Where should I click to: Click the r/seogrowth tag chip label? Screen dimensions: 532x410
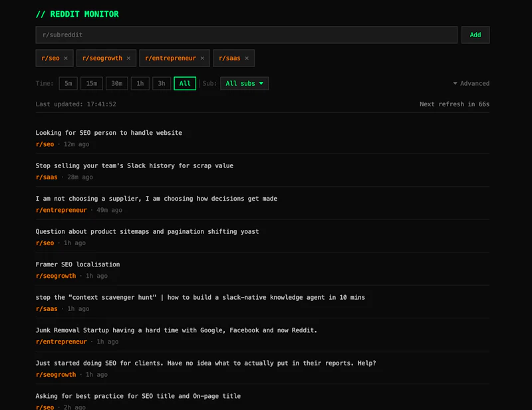pyautogui.click(x=102, y=58)
